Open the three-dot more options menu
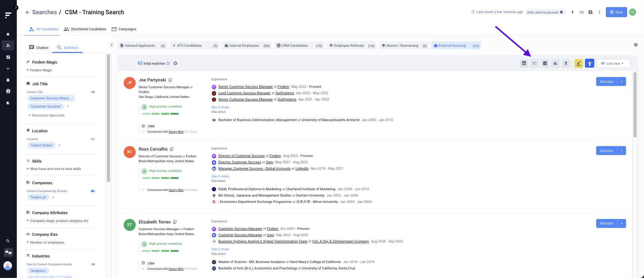 [600, 12]
